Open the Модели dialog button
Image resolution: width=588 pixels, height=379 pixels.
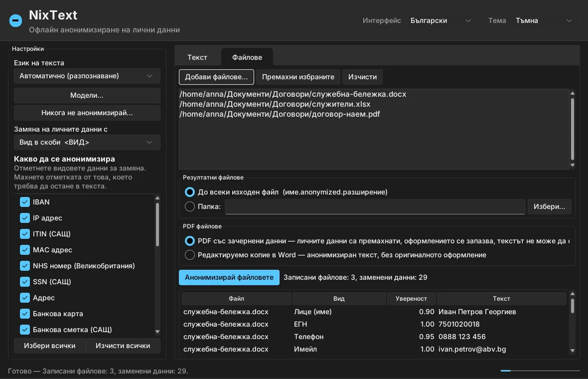click(x=87, y=95)
